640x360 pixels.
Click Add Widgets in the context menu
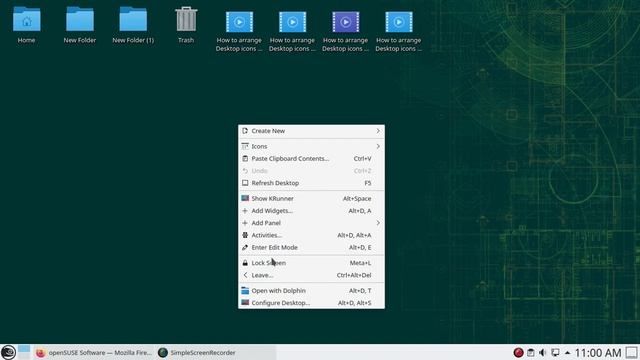click(311, 211)
